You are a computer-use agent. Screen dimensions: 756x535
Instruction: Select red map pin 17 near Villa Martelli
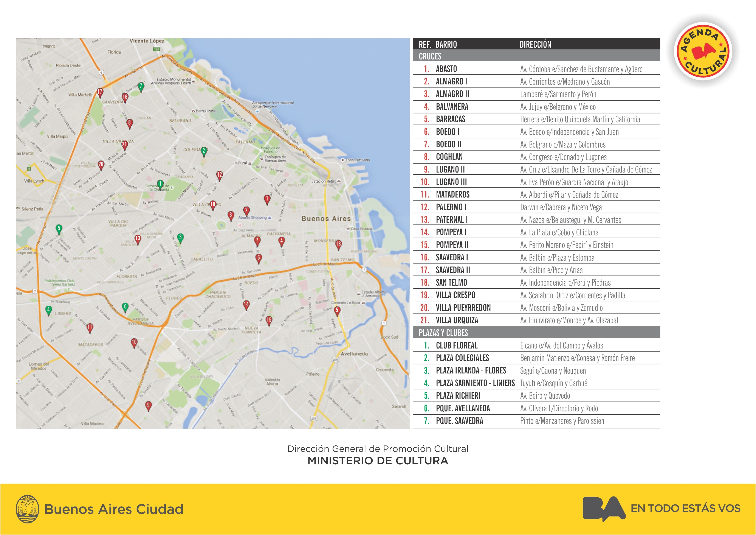click(100, 93)
